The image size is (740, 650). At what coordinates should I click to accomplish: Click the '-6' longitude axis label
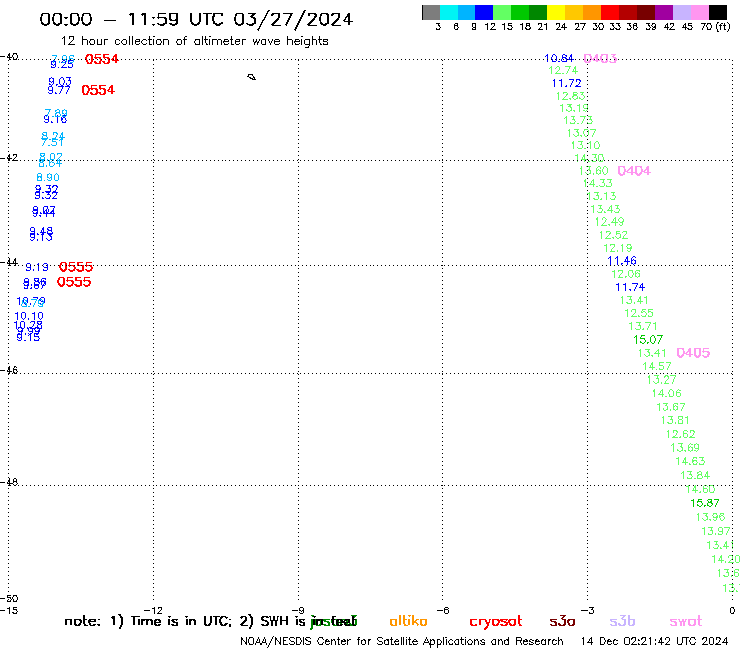pos(442,610)
